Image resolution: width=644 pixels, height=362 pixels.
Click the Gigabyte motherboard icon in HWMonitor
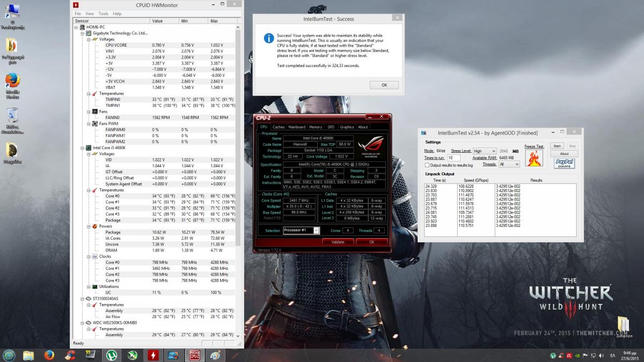(x=88, y=33)
